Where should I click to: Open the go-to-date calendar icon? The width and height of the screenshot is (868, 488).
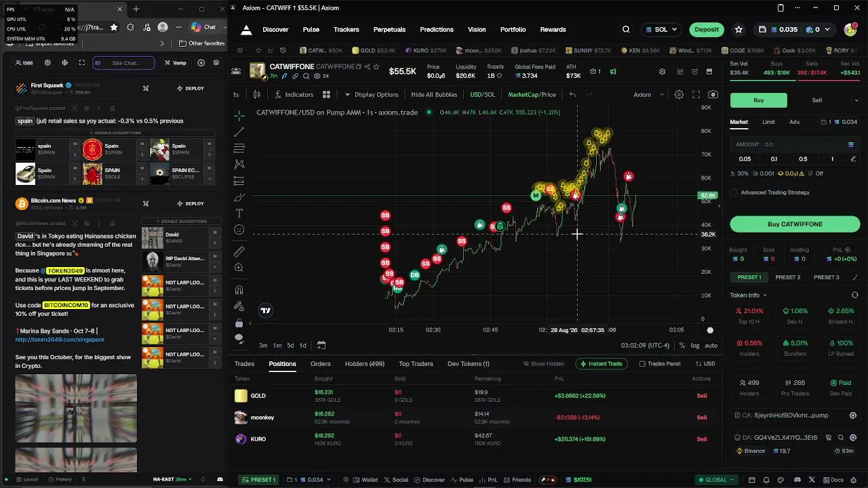click(321, 345)
